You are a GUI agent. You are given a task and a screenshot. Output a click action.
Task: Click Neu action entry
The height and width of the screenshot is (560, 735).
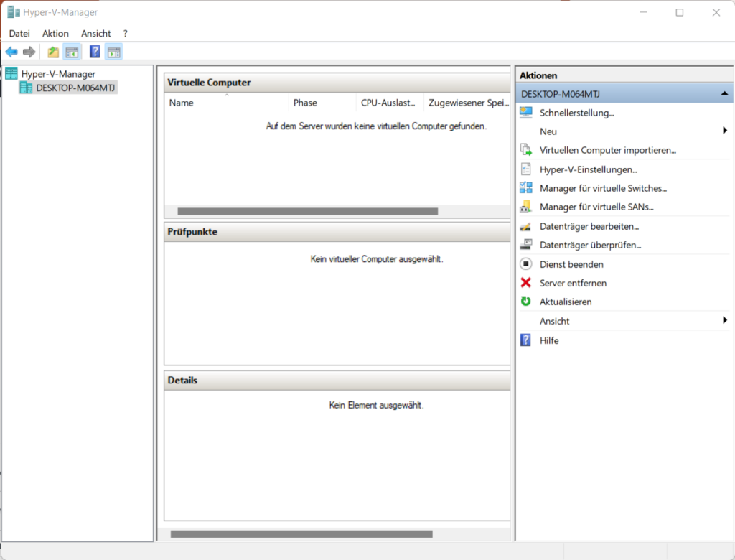(x=548, y=131)
